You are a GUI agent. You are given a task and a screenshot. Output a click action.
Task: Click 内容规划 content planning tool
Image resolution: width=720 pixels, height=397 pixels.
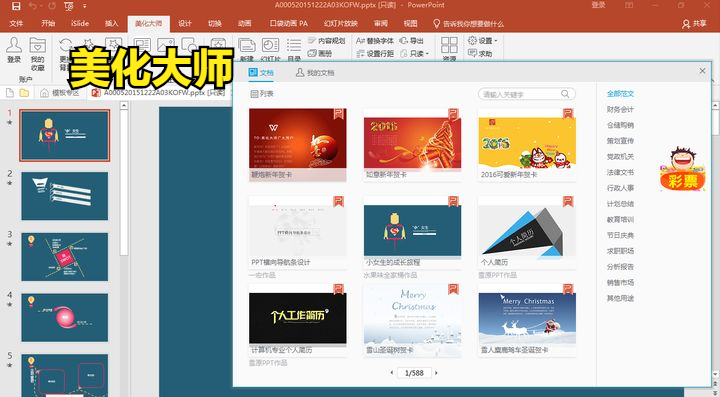coord(326,41)
